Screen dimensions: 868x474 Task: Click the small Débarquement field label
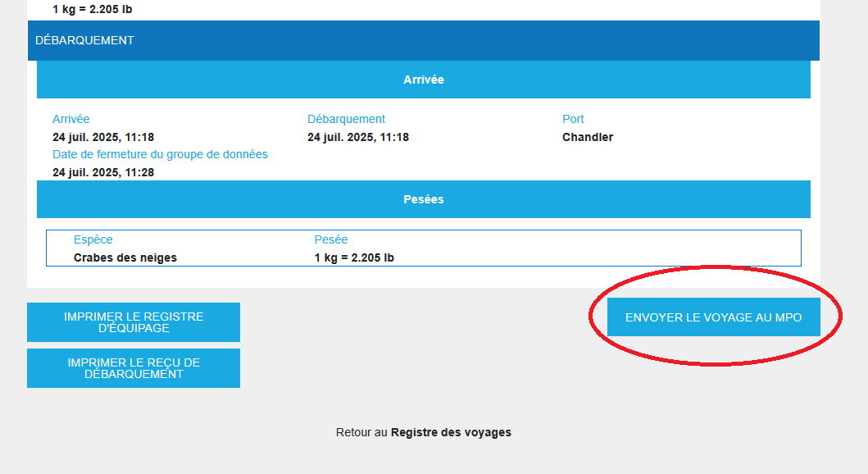(346, 119)
